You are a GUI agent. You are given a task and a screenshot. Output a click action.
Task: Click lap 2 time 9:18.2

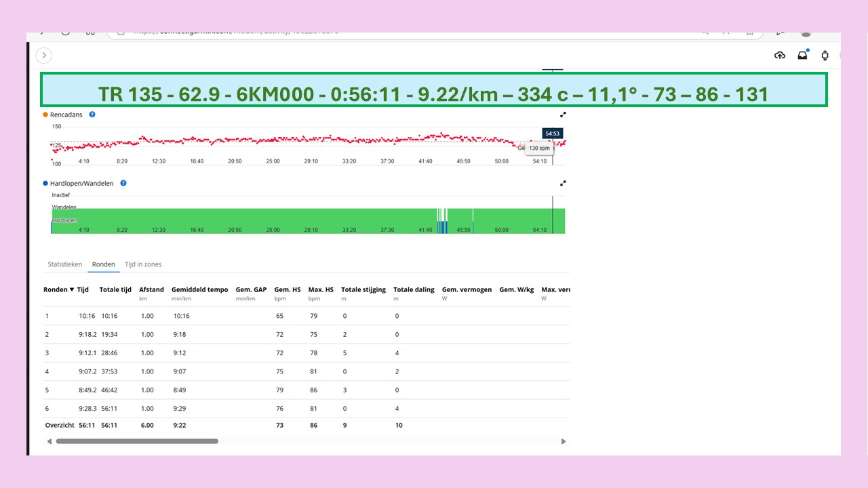(87, 334)
